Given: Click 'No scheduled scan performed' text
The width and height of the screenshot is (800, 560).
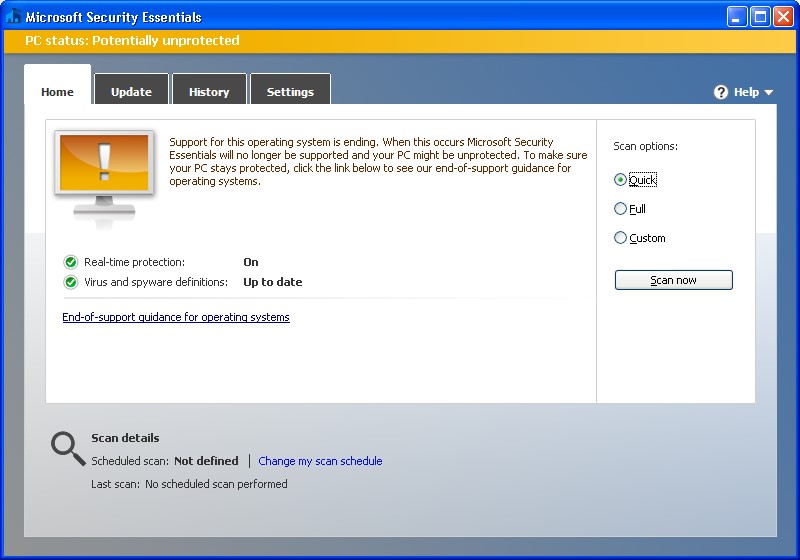Looking at the screenshot, I should click(x=216, y=484).
